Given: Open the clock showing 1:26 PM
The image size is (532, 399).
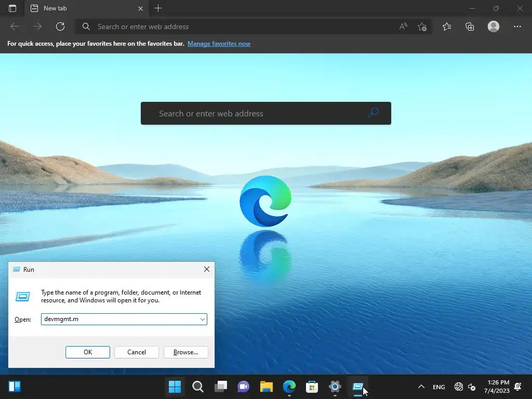Looking at the screenshot, I should click(497, 387).
